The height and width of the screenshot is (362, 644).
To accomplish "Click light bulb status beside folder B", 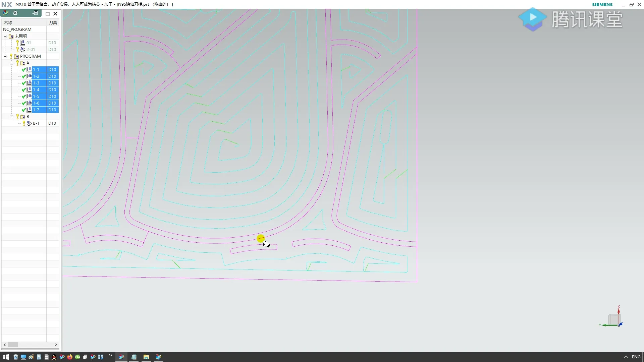I will point(17,117).
